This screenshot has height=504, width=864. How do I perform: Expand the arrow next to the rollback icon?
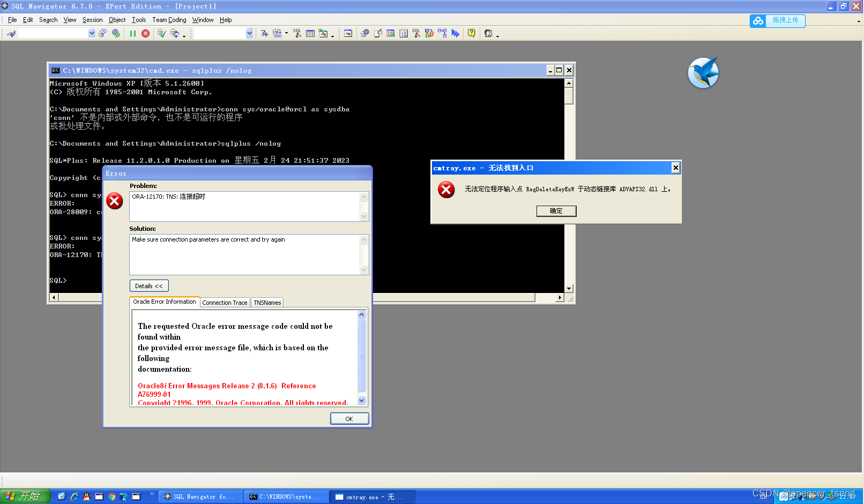click(x=184, y=35)
